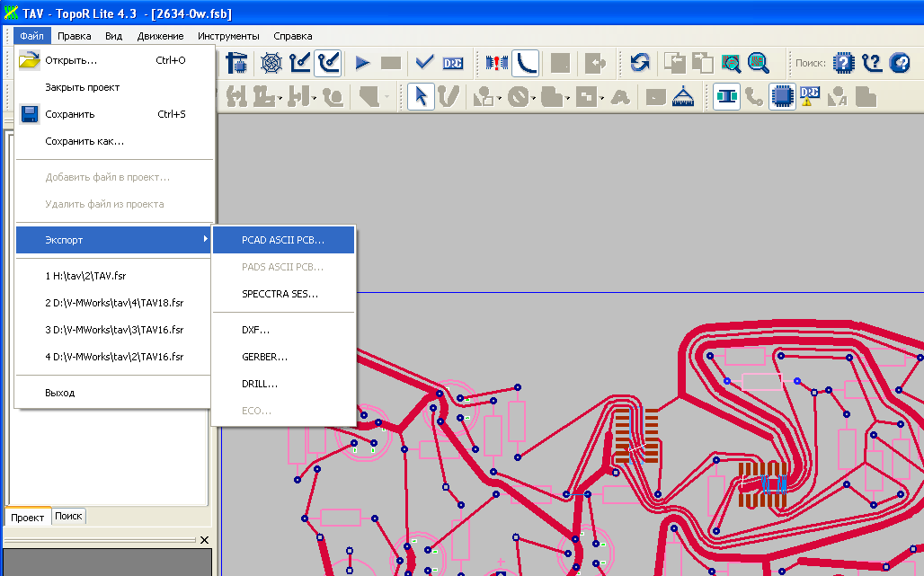Export as PCAD ASCII PCB...
This screenshot has height=576, width=924.
[283, 240]
